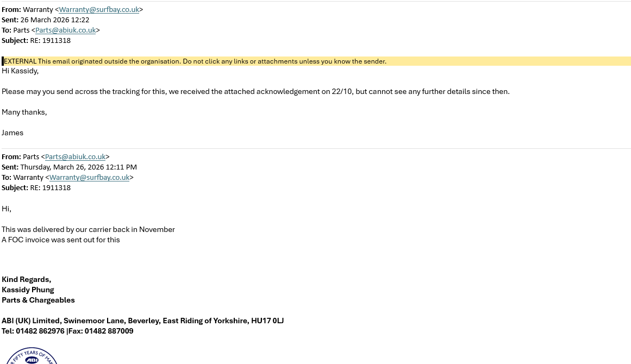Click the Parts & Chargeables job title
Screen dimensions: 631x364
pyautogui.click(x=38, y=300)
